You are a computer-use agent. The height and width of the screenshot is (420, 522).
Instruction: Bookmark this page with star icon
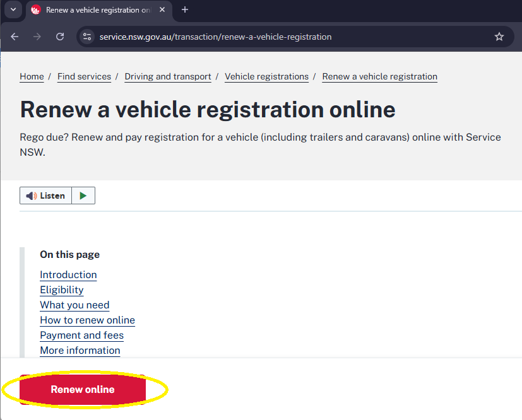coord(499,37)
